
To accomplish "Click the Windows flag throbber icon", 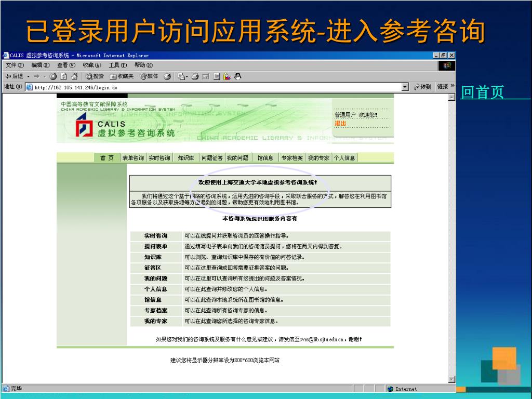I will point(447,65).
